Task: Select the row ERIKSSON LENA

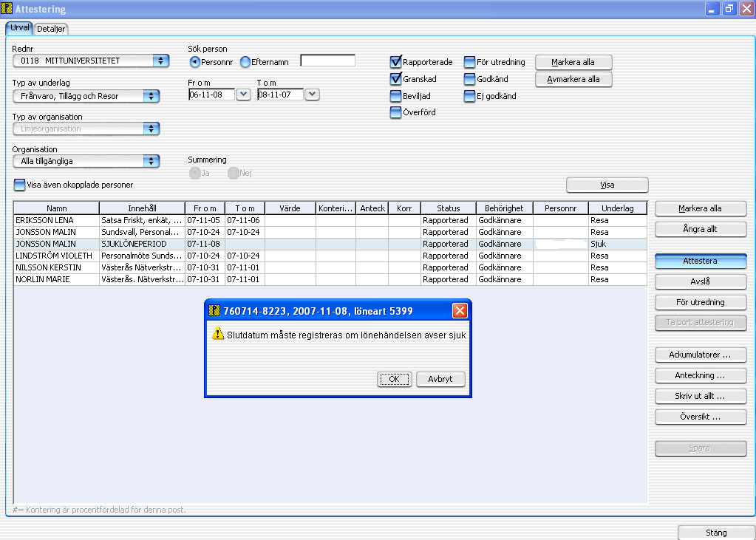Action: [330, 220]
